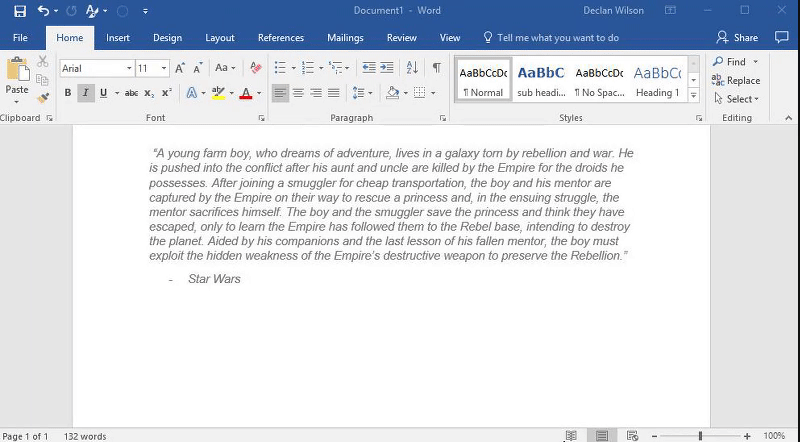The image size is (800, 442).
Task: Expand the Styles gallery with the More arrow
Action: pyautogui.click(x=693, y=95)
